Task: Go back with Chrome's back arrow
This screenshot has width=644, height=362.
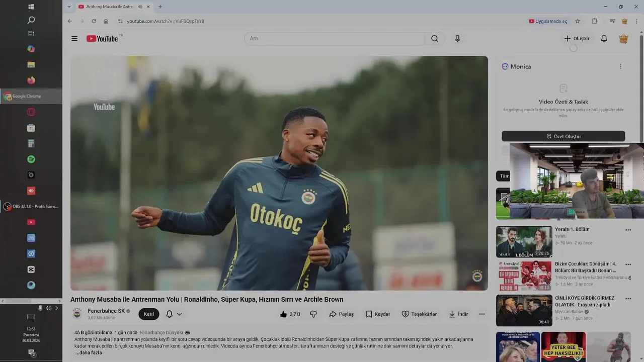Action: [x=70, y=21]
